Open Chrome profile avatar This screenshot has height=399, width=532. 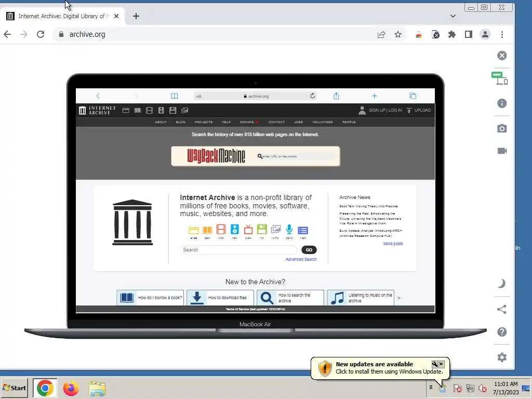(485, 34)
